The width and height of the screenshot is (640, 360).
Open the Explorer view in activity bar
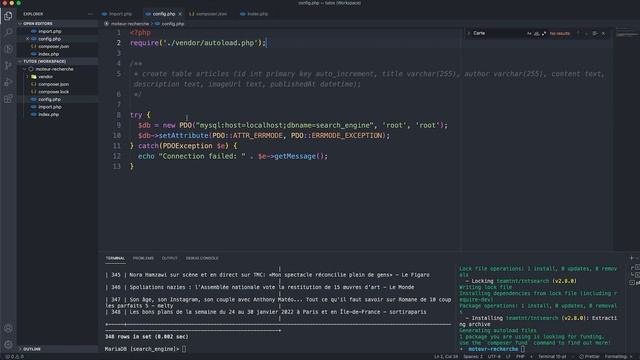[8, 16]
